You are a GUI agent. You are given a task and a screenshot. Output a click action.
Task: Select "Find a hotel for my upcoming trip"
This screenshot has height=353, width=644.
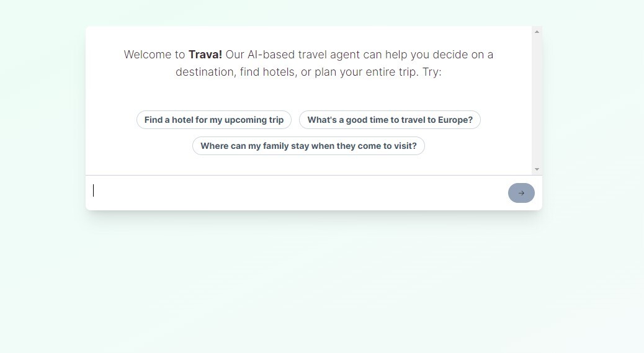tap(214, 120)
